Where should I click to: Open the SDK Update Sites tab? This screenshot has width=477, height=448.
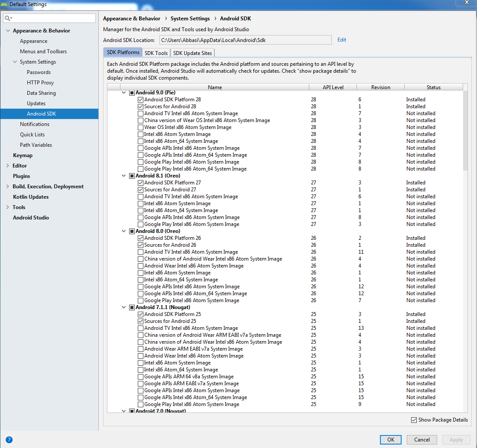[x=192, y=53]
